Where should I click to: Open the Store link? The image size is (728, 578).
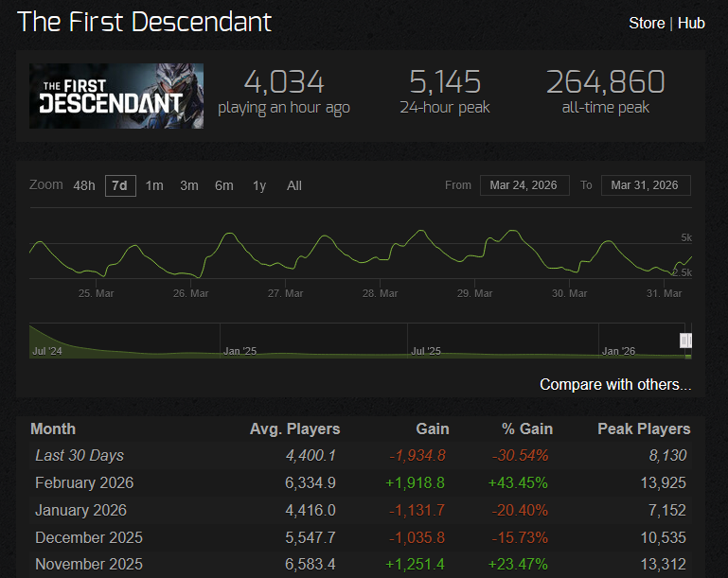(x=647, y=24)
